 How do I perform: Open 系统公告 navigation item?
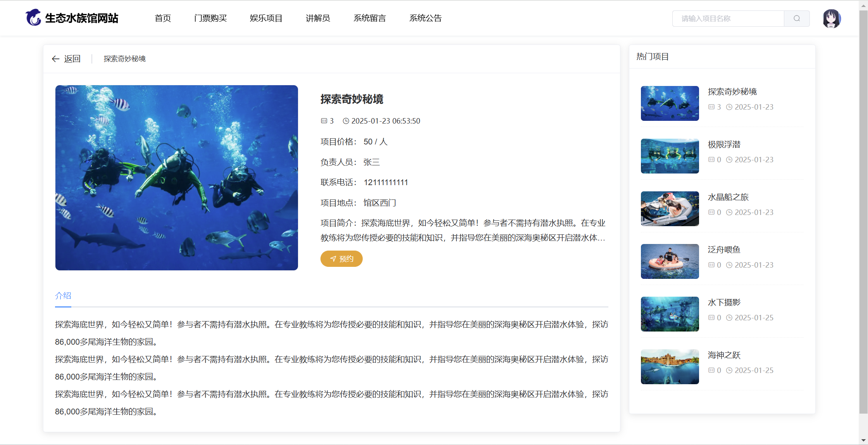(425, 18)
